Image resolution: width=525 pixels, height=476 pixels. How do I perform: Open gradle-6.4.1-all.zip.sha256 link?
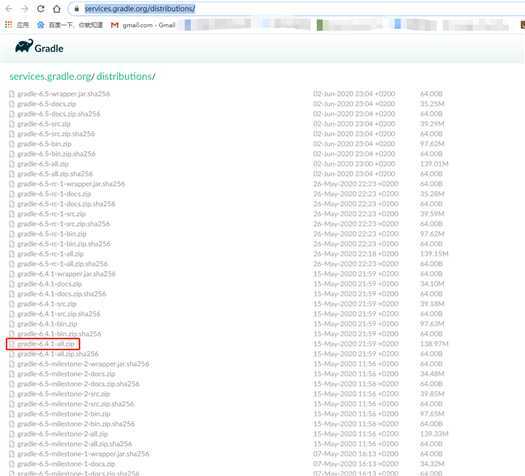(58, 354)
